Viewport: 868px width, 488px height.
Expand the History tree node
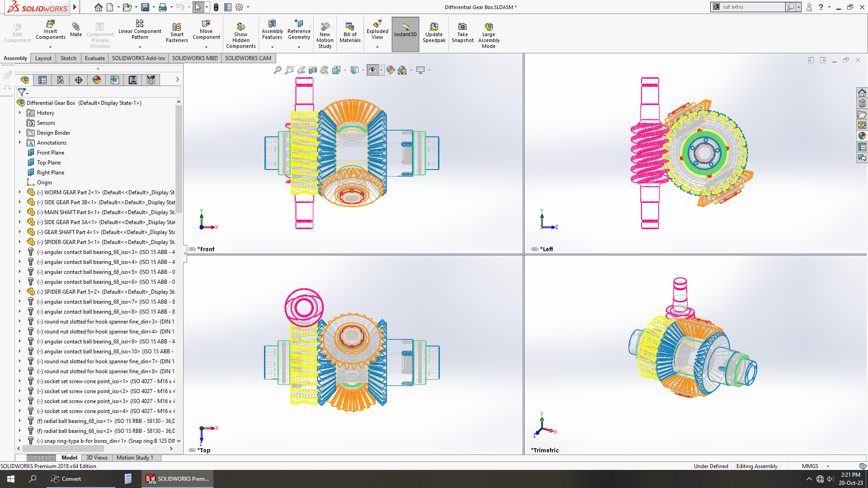tap(20, 113)
